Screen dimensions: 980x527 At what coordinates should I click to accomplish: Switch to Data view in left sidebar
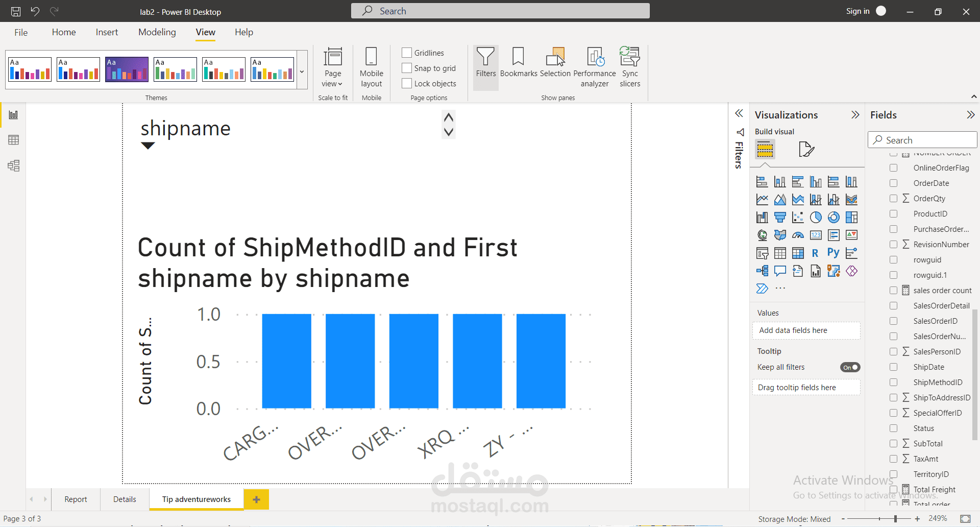coord(13,139)
